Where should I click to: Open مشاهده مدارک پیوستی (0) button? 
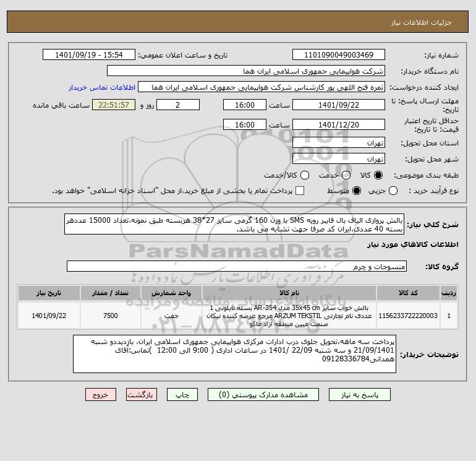[263, 395]
